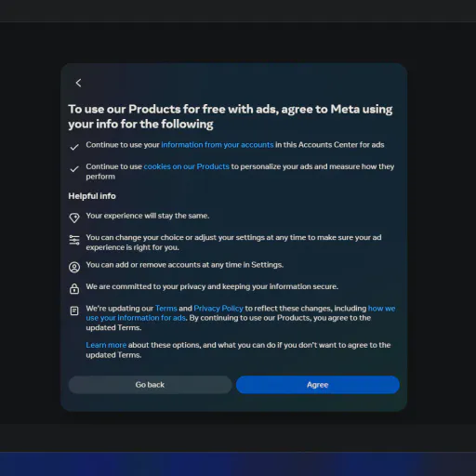Viewport: 476px width, 476px height.
Task: Open the 'cookies on our Products' link
Action: coord(186,166)
